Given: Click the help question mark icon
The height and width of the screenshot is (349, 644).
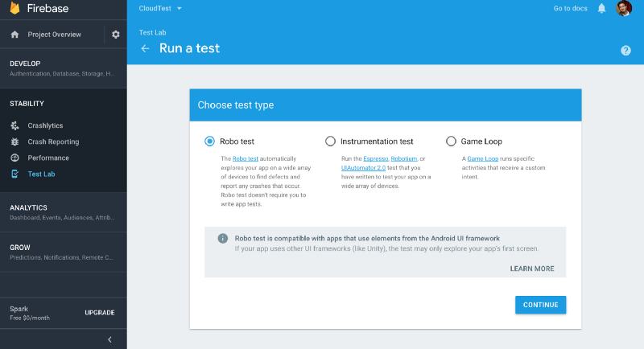Looking at the screenshot, I should click(x=625, y=51).
